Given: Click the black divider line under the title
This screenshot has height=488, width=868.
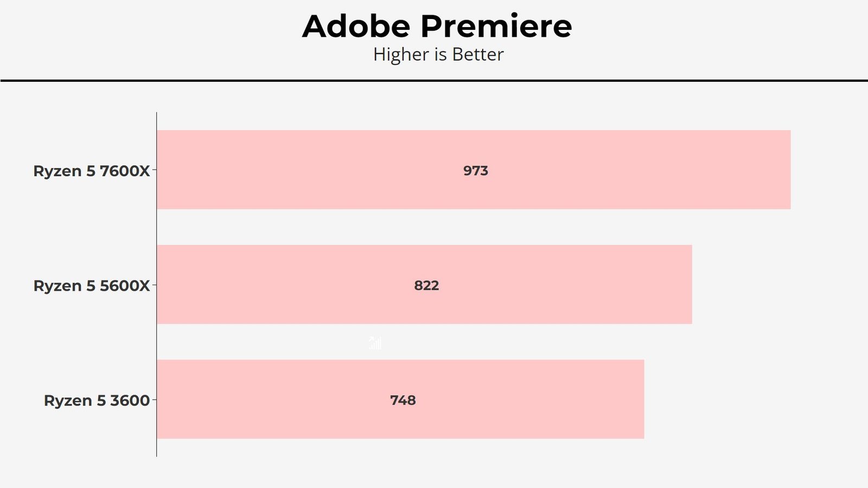Looking at the screenshot, I should [x=434, y=81].
